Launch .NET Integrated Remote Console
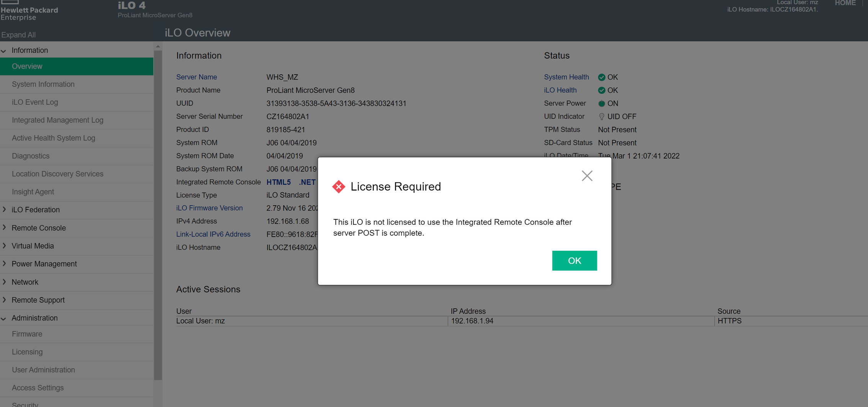868x407 pixels. (x=307, y=182)
